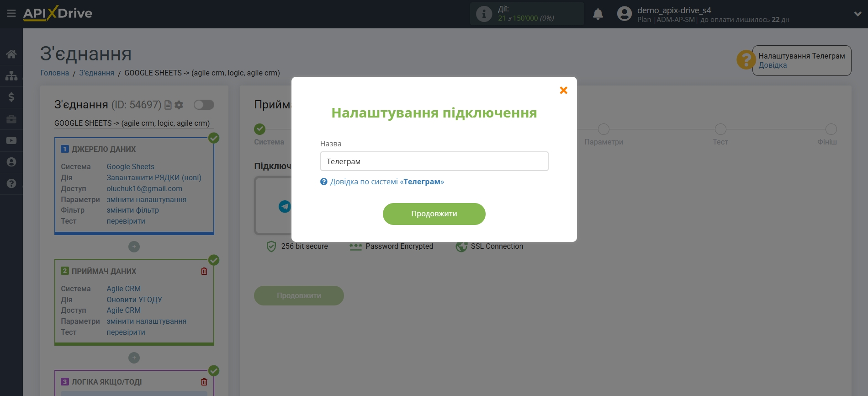Screen dimensions: 868x396
Task: Click the Назва input field
Action: [434, 161]
